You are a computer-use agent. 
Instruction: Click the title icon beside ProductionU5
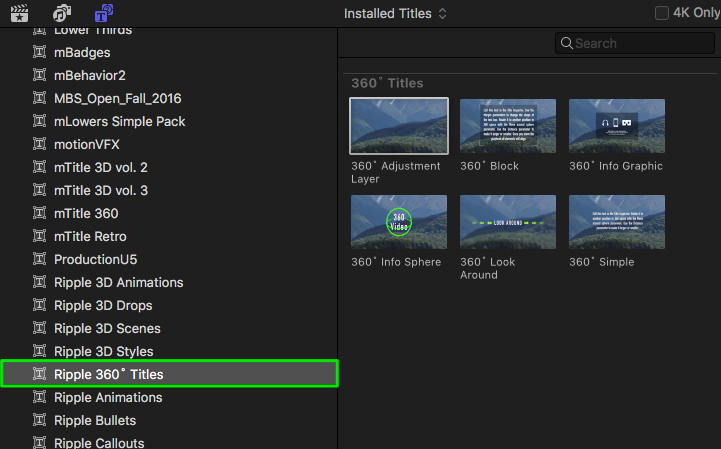(40, 259)
